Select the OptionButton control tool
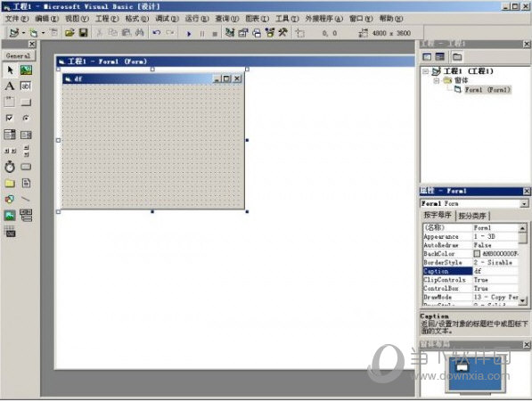 (26, 118)
